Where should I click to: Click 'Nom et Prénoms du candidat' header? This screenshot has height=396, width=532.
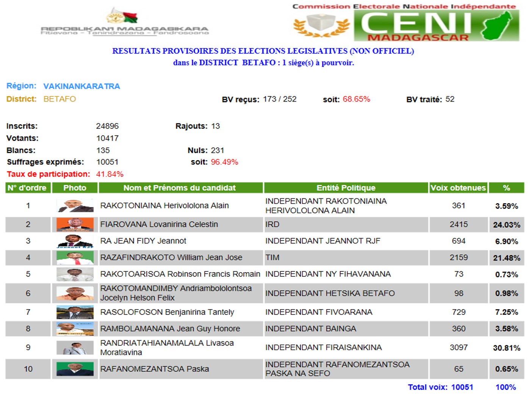(x=181, y=188)
